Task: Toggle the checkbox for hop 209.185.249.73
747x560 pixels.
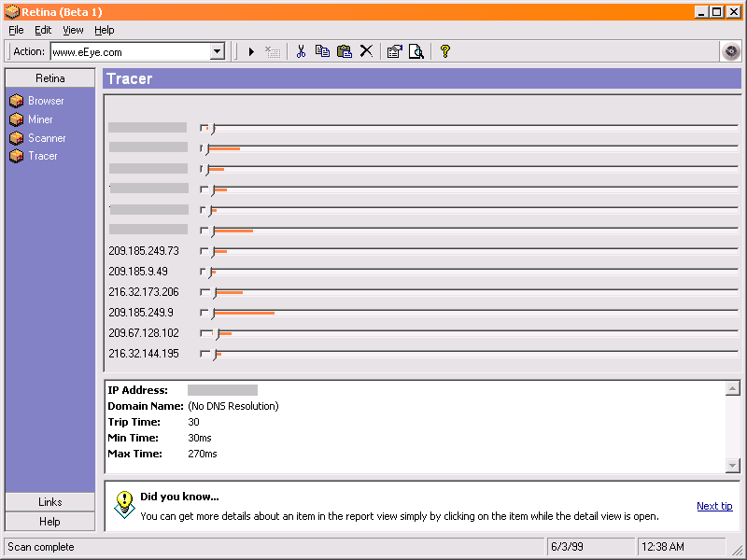Action: (x=204, y=251)
